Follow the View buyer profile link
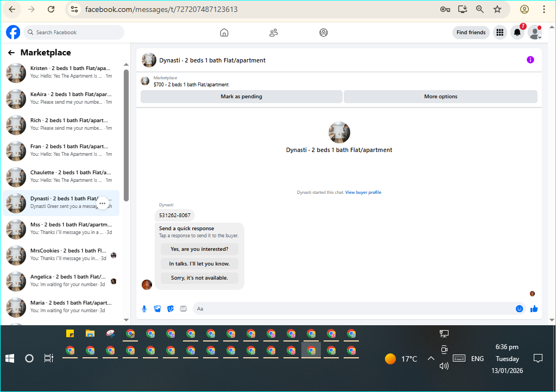 point(363,192)
